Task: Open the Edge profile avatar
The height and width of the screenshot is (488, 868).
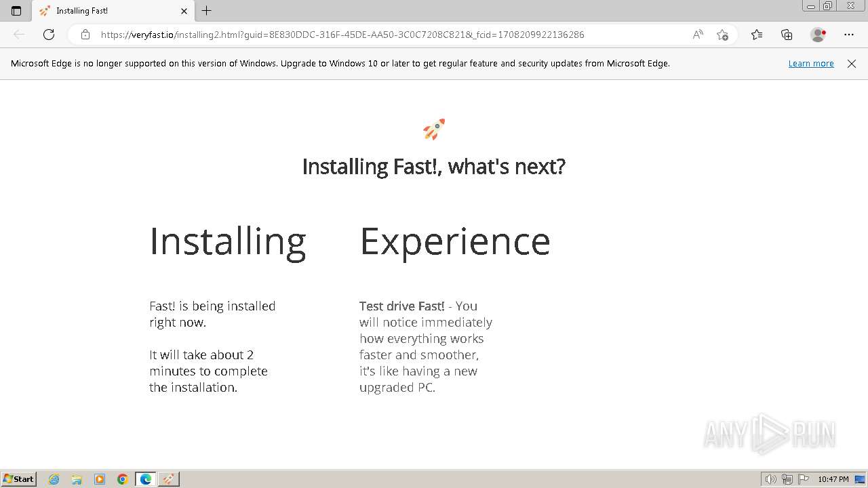Action: pos(818,35)
